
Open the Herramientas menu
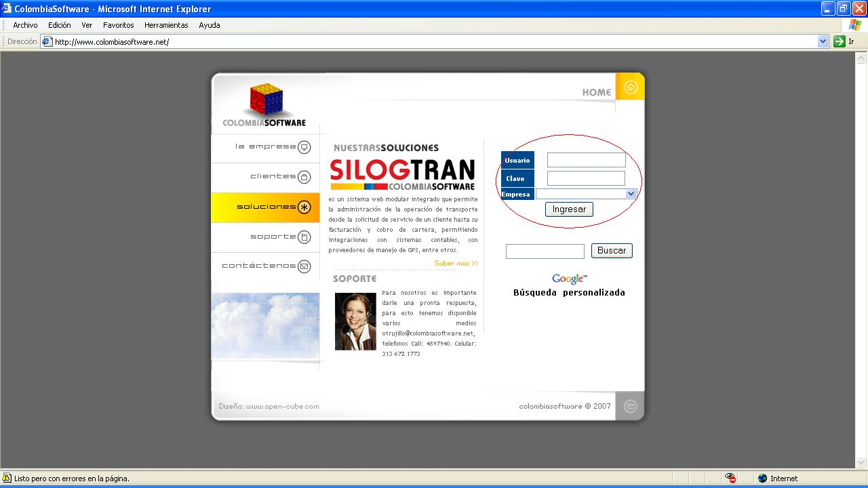click(166, 25)
